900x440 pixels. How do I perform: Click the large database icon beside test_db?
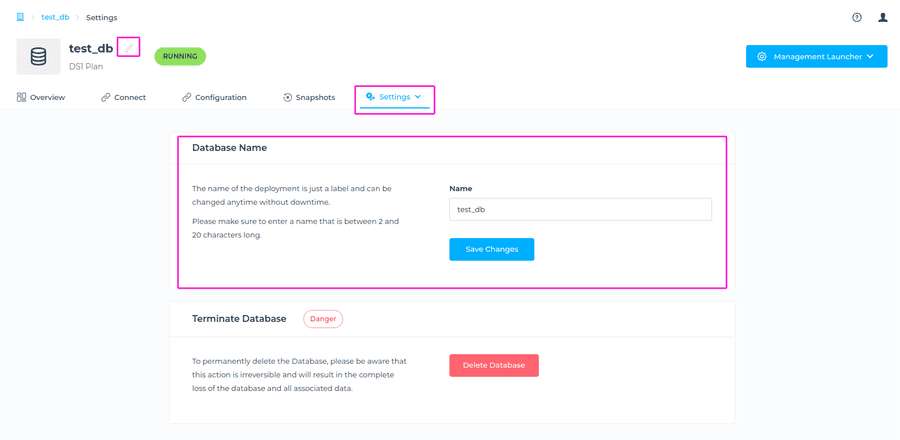coord(38,57)
